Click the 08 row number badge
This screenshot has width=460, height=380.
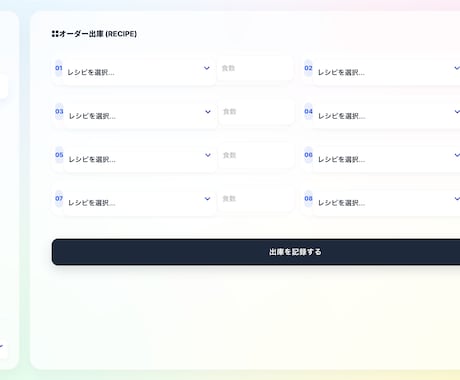pyautogui.click(x=308, y=199)
